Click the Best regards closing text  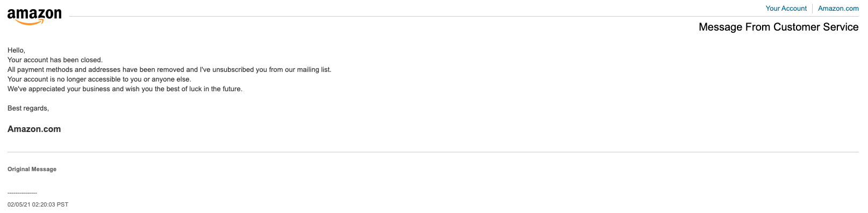28,108
